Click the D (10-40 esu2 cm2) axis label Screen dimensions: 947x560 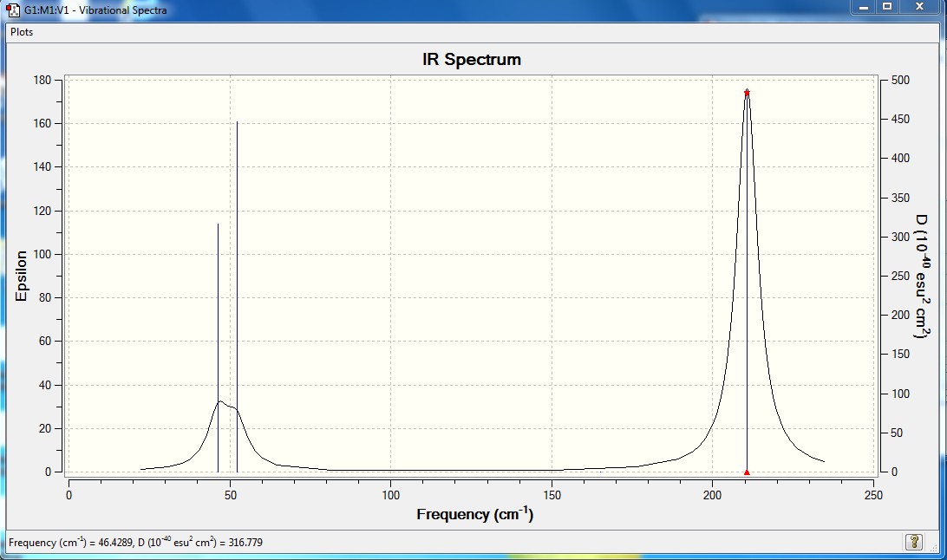point(921,276)
